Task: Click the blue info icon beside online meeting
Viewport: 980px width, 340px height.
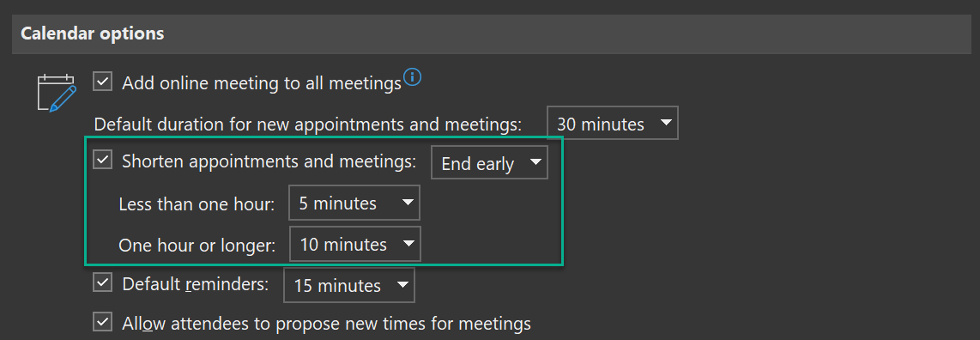Action: point(413,77)
